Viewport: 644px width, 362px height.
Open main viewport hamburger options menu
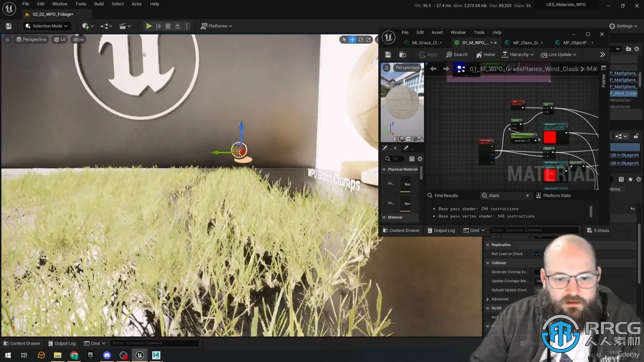[x=8, y=39]
